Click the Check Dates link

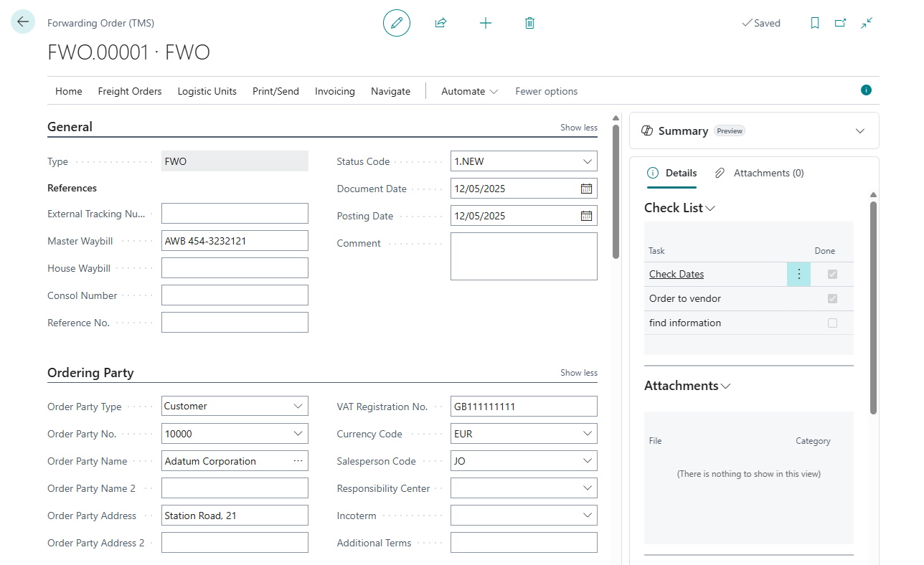point(676,274)
